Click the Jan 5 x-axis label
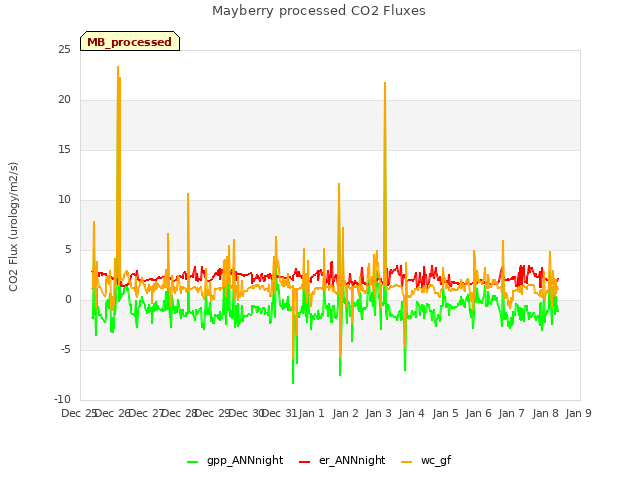640x480 pixels. [445, 413]
